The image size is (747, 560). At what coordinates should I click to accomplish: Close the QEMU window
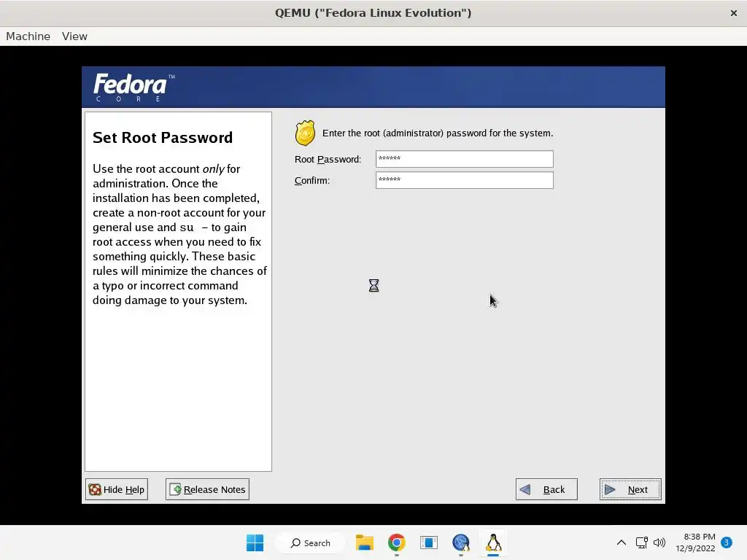[x=734, y=13]
